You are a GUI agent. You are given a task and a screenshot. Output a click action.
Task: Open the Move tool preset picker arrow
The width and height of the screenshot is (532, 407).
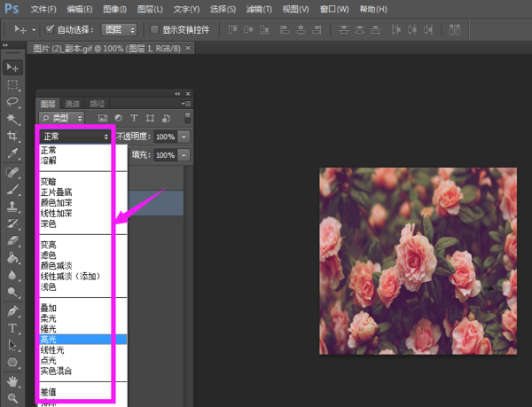point(34,30)
